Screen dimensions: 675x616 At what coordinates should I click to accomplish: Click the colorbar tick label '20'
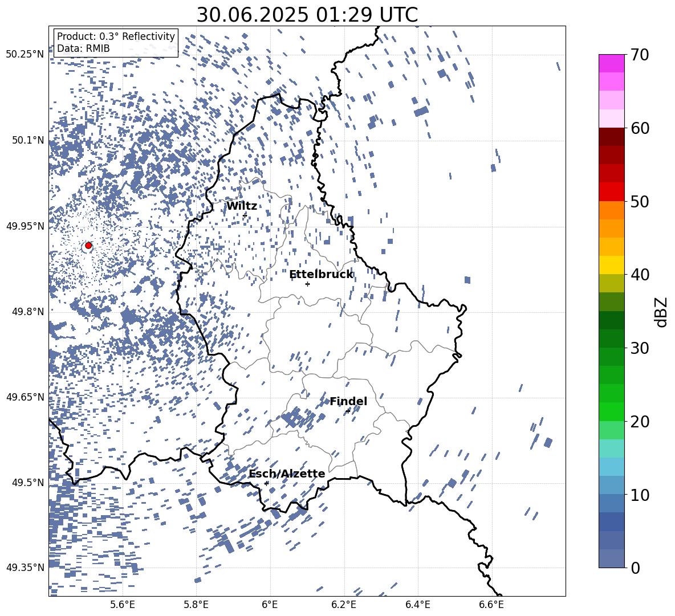tap(640, 421)
